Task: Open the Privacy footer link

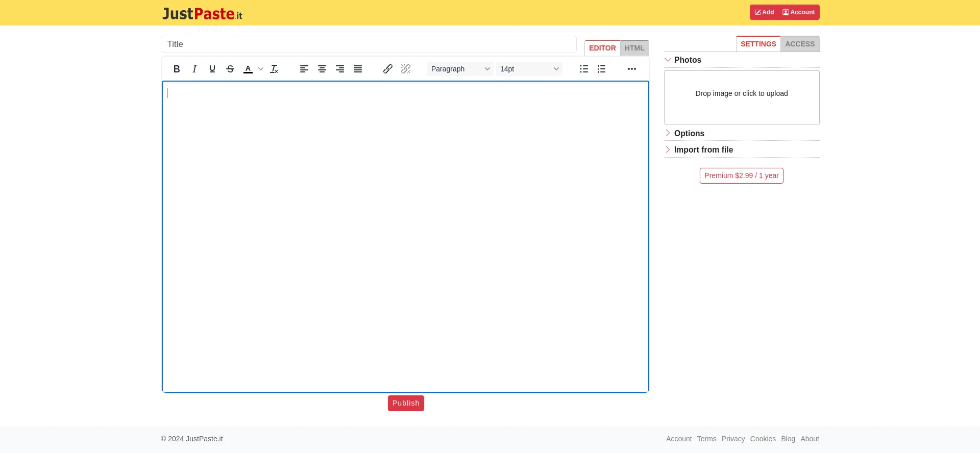Action: point(733,439)
